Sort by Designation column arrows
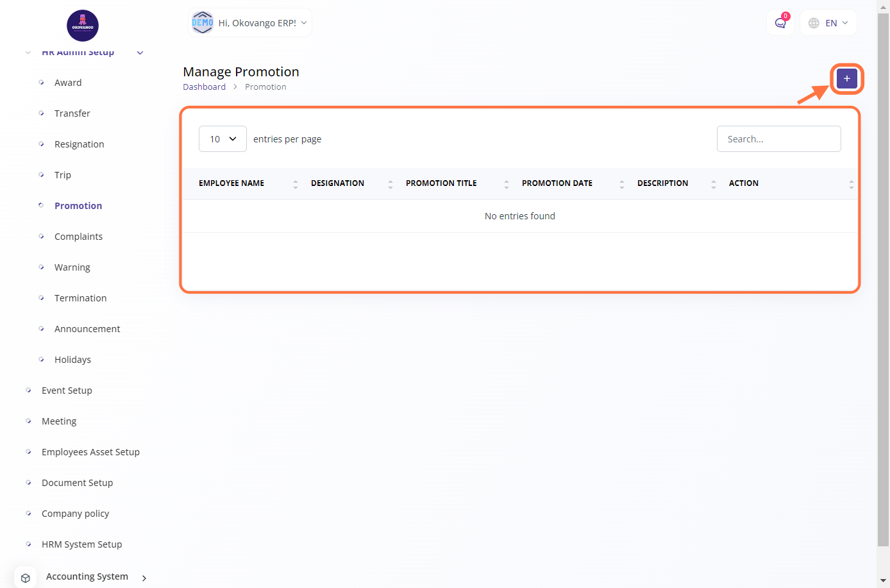The width and height of the screenshot is (890, 588). (390, 184)
